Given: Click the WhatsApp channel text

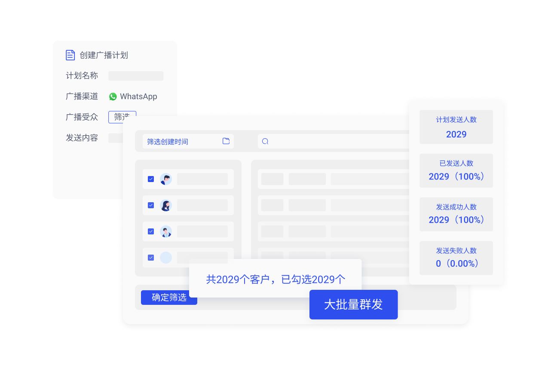Looking at the screenshot, I should point(138,97).
